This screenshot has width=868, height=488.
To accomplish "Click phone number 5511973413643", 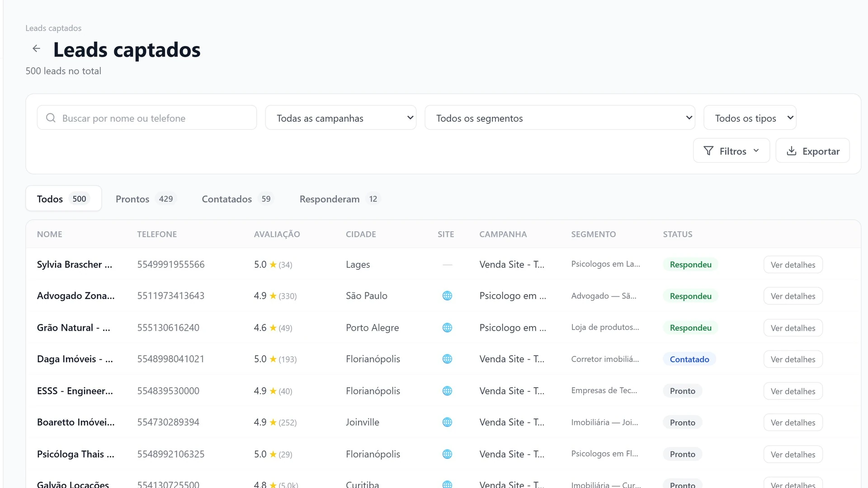I will (171, 296).
